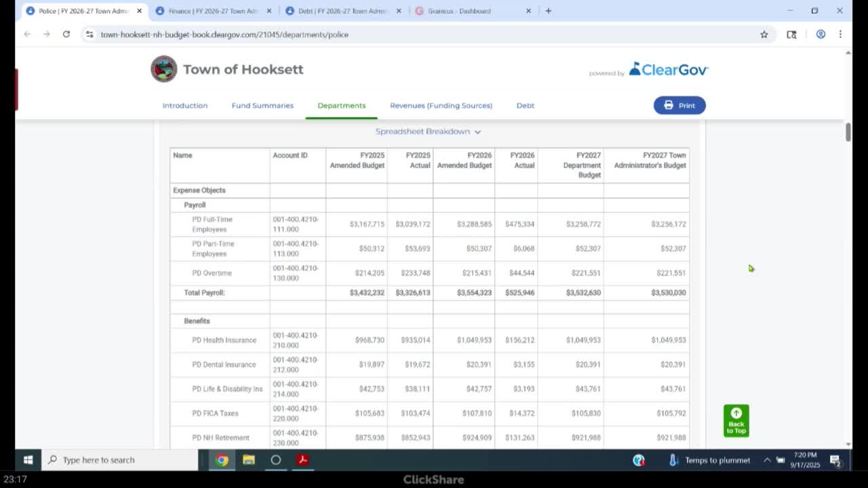Switch to the Granicus Dashboard browser tab
Image resolution: width=868 pixels, height=488 pixels.
(x=472, y=11)
